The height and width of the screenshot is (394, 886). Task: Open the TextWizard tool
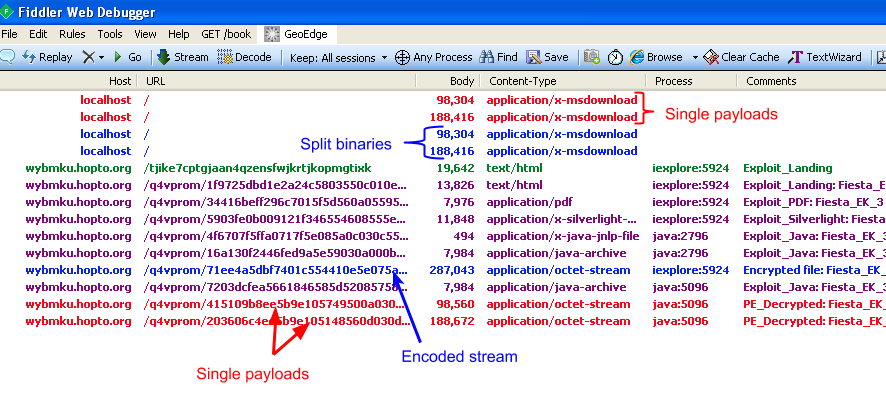coord(825,57)
